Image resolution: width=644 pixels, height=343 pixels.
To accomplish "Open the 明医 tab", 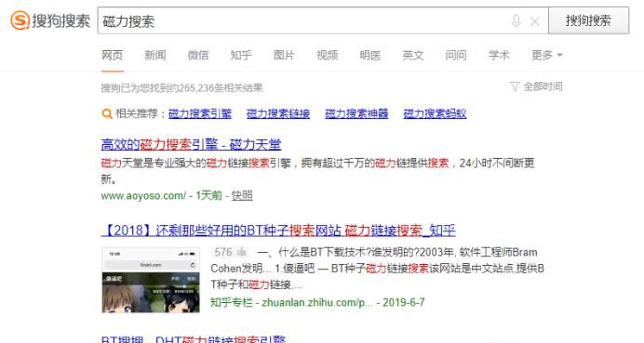I will 370,55.
